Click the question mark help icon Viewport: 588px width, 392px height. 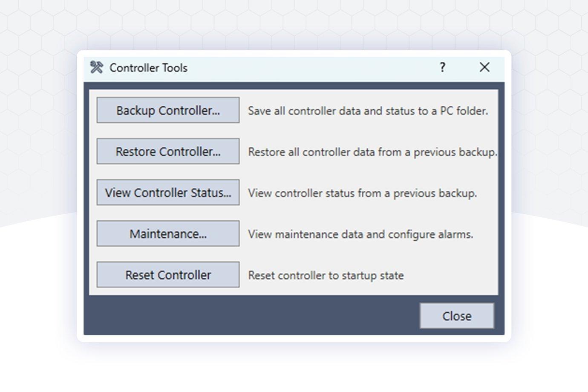click(442, 67)
